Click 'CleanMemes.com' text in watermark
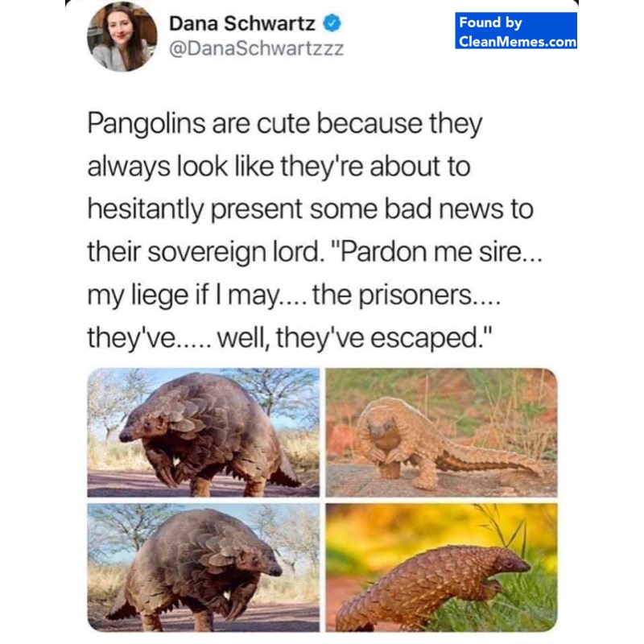The width and height of the screenshot is (644, 644). point(518,42)
